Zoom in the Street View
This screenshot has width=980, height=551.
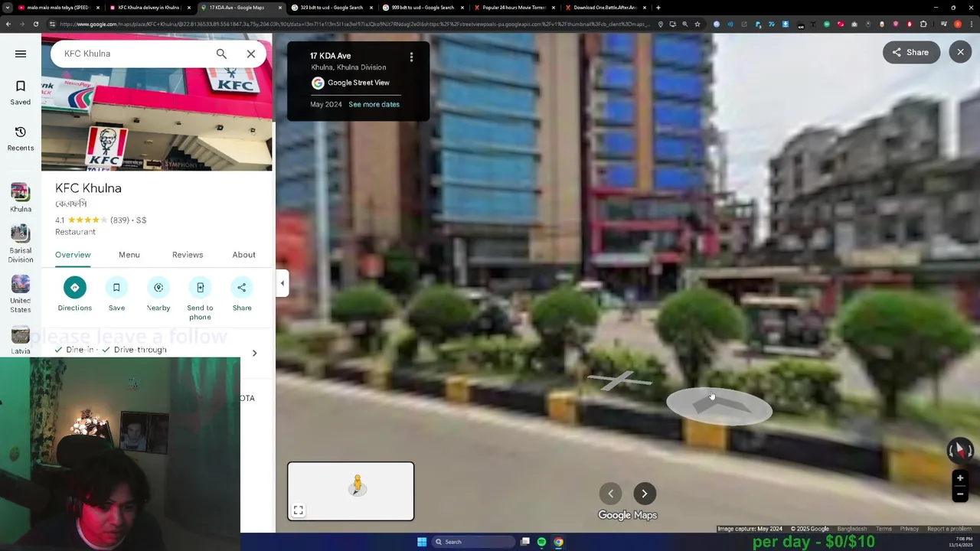959,478
